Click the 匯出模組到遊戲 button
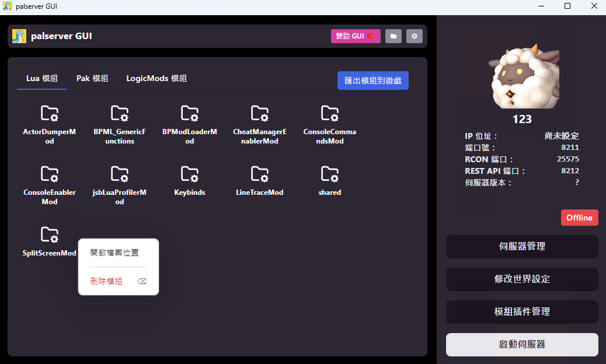The width and height of the screenshot is (606, 364). coord(373,80)
